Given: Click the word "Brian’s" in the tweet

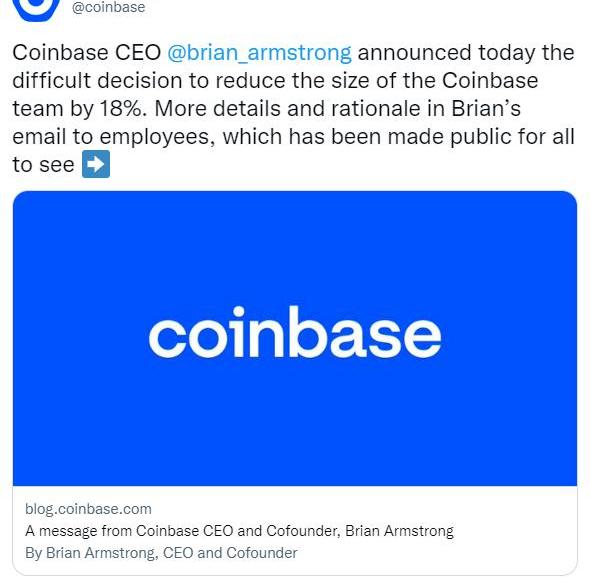Looking at the screenshot, I should click(x=486, y=109).
